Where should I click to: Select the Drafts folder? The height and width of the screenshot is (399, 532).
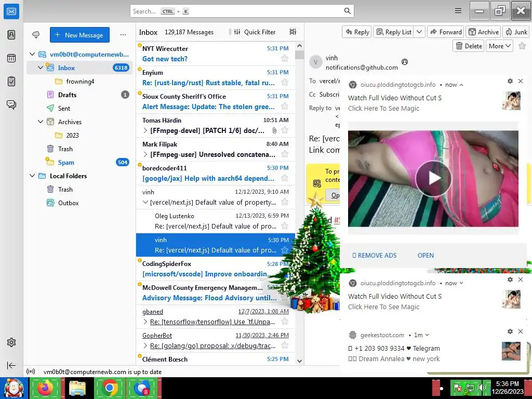click(79, 95)
